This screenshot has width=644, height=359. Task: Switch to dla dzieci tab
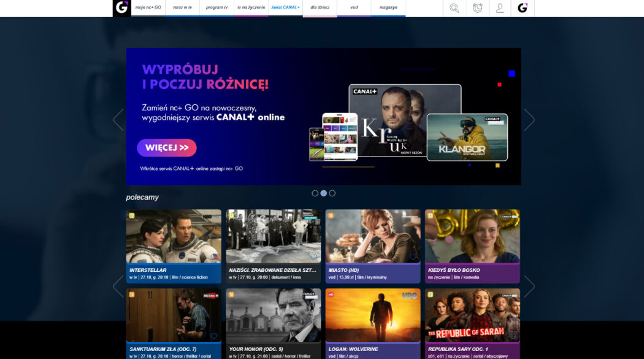tap(320, 8)
